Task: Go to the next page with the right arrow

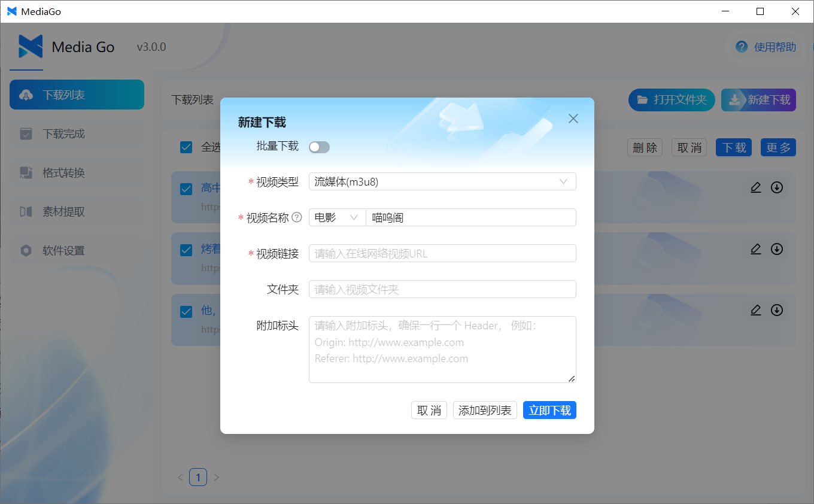Action: 217,477
